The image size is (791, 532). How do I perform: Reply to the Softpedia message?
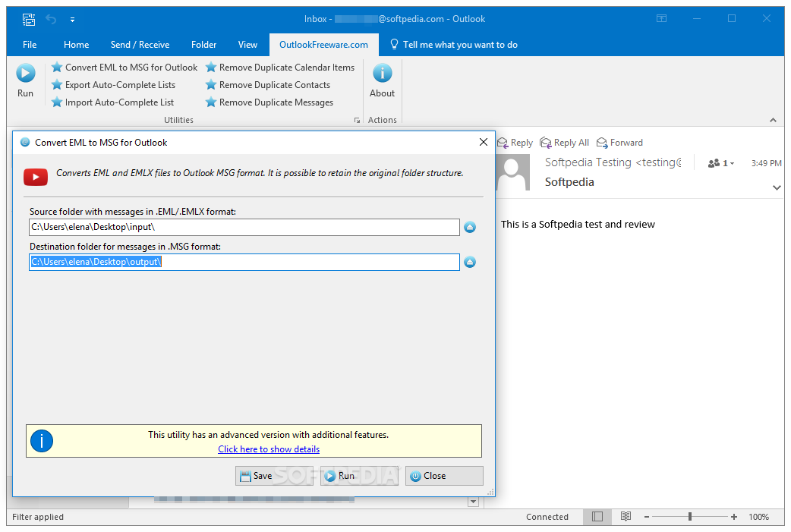coord(515,143)
